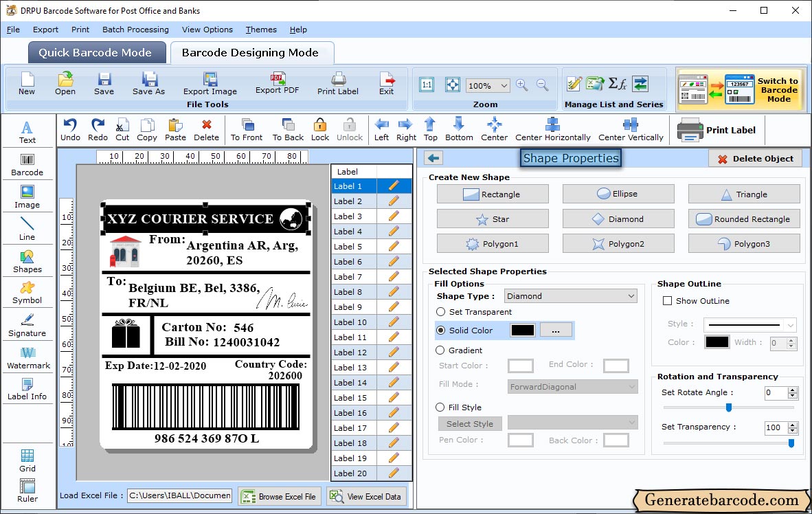Open Shape Type dropdown
The height and width of the screenshot is (514, 812).
click(x=571, y=296)
